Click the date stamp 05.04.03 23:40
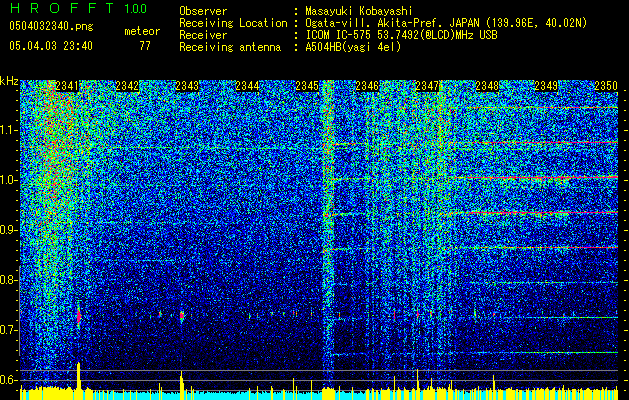Screen dimensions: 629x400 coord(51,46)
